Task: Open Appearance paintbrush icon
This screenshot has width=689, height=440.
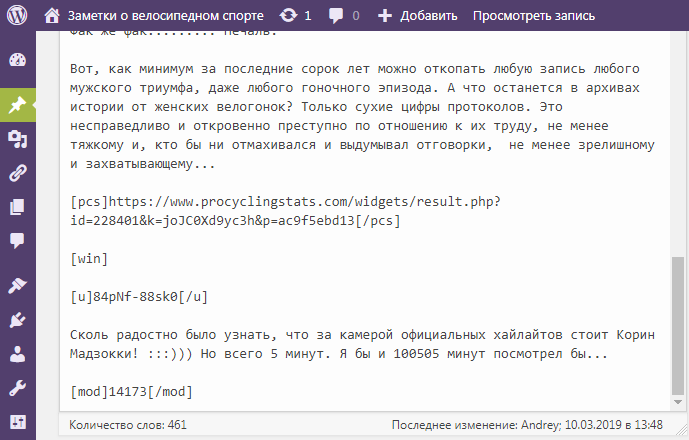Action: coord(18,286)
